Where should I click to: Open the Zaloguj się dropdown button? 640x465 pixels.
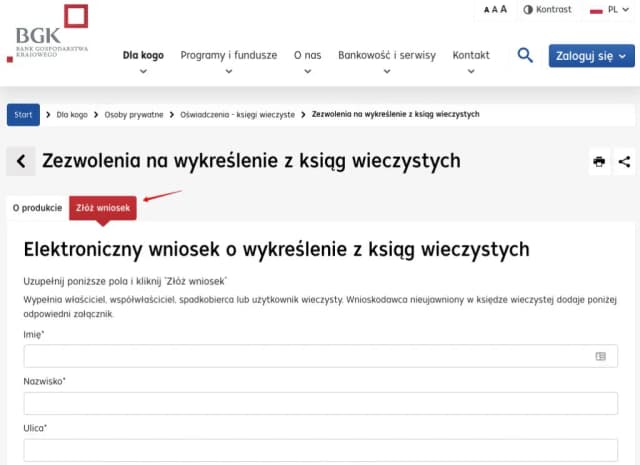pyautogui.click(x=591, y=56)
